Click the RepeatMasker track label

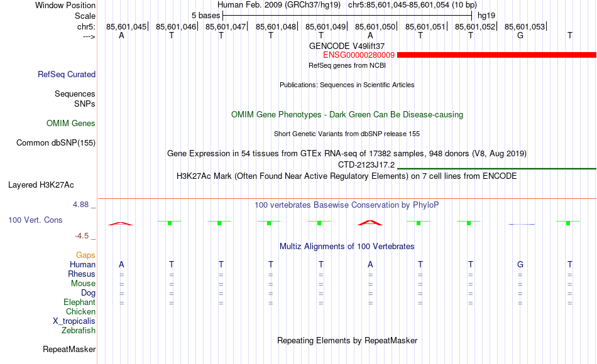[x=69, y=349]
